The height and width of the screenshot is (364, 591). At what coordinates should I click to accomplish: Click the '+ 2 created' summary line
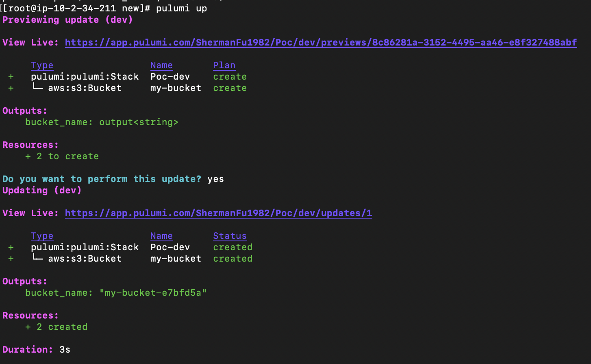point(56,327)
